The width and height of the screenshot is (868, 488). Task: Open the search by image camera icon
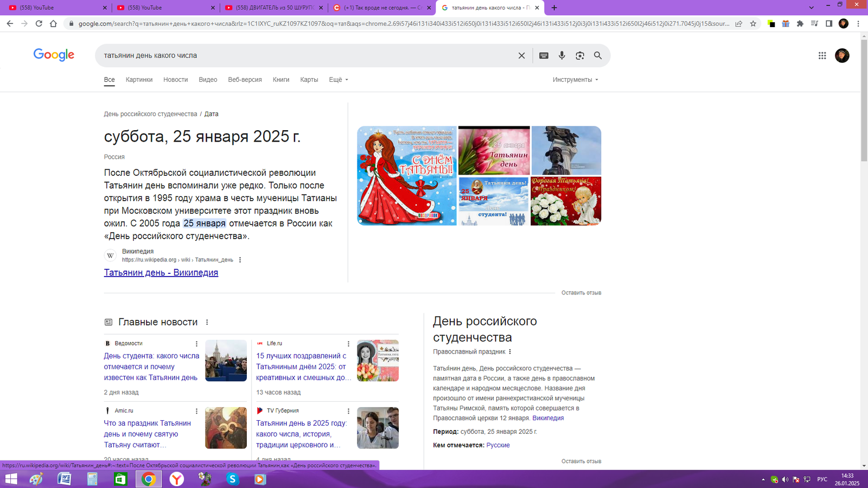coord(580,55)
